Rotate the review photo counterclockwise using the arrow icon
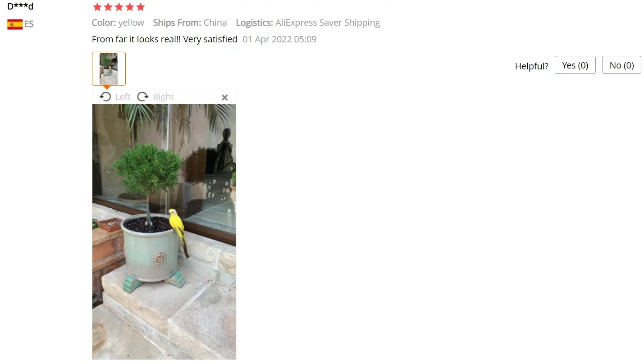644x364 pixels. tap(105, 97)
